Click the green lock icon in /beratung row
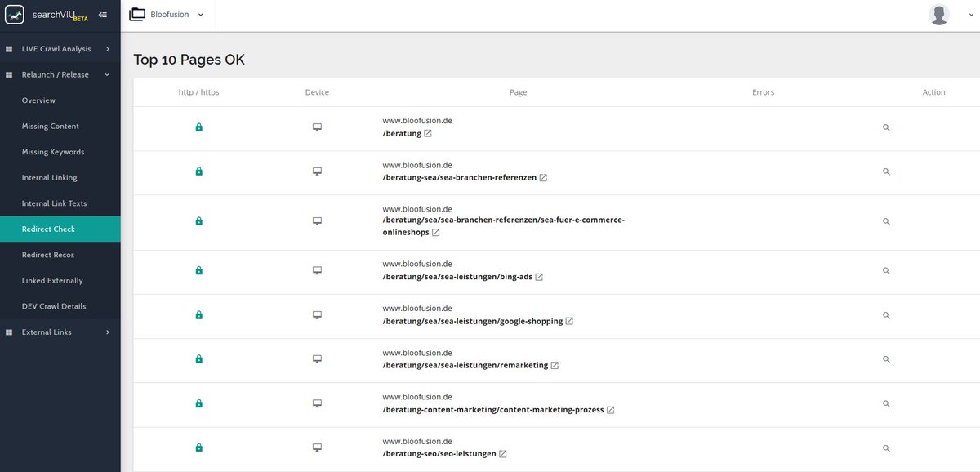980x472 pixels. click(x=198, y=127)
